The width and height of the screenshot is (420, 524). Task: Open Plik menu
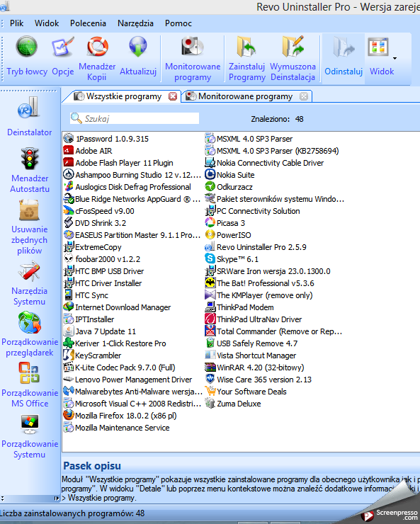point(17,23)
